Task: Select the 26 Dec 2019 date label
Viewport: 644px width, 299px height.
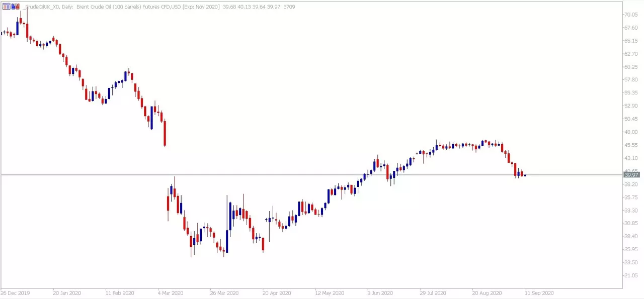Action: pyautogui.click(x=15, y=293)
